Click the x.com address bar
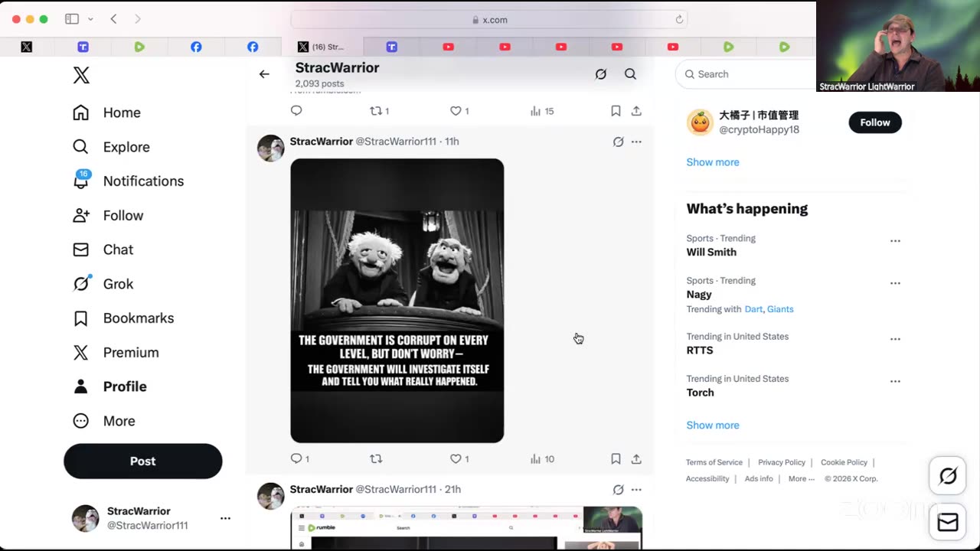This screenshot has width=980, height=551. coord(489,20)
